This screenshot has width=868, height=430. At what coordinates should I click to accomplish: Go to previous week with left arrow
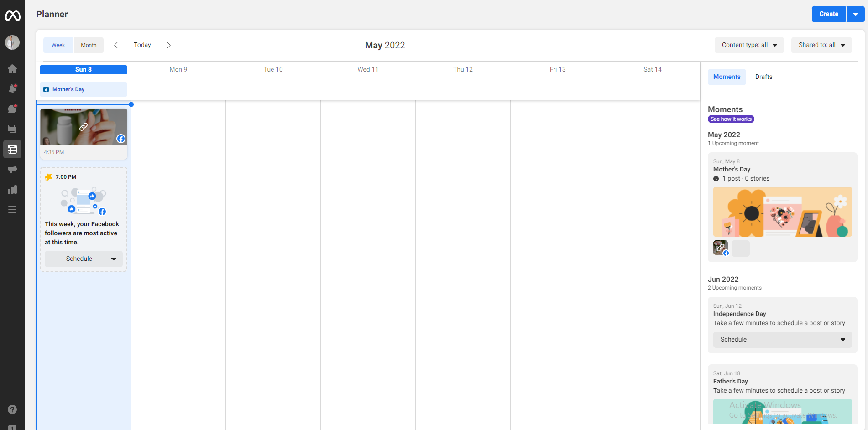(x=116, y=45)
